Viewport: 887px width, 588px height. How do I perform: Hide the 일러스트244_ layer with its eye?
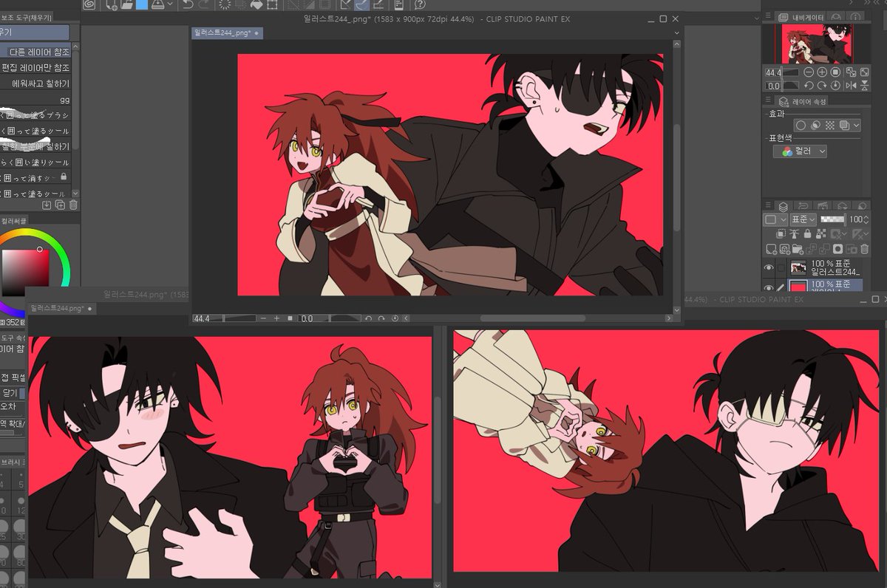pos(769,267)
